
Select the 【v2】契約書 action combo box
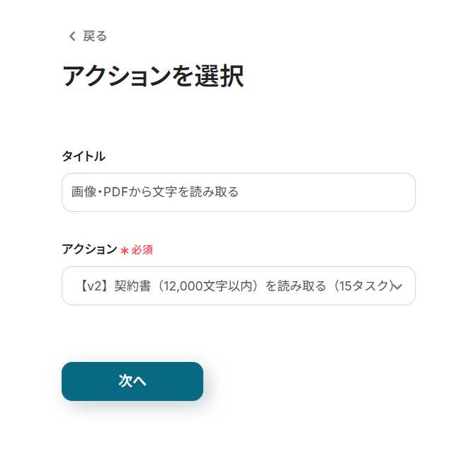point(238,285)
